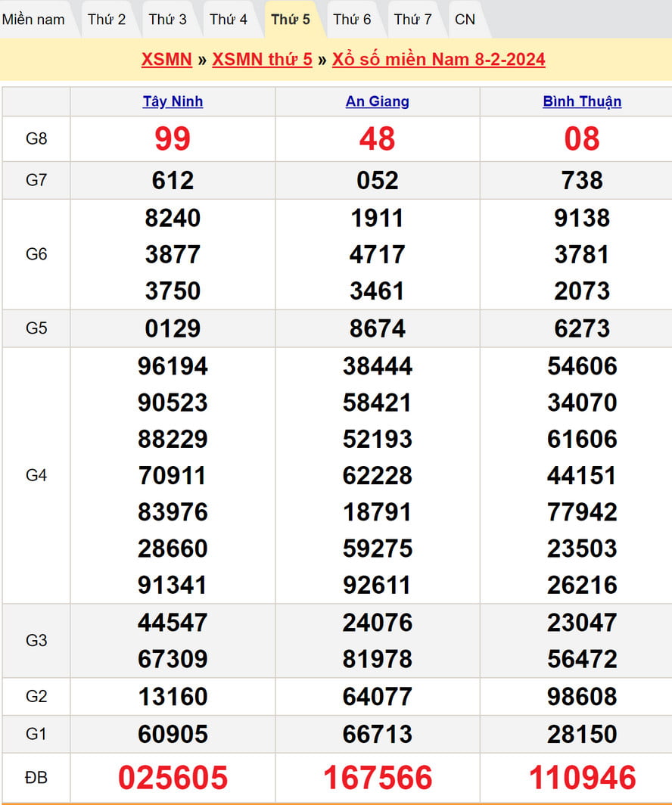Click Bình Thuận special prize 110946

point(582,778)
